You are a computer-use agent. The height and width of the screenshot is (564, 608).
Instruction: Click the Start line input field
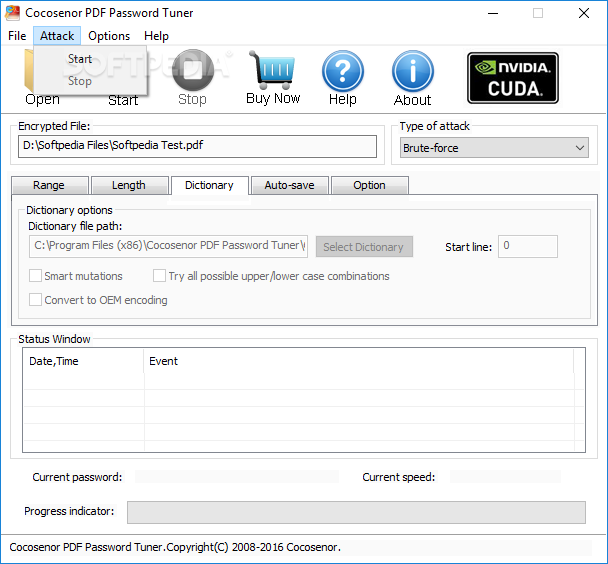coord(528,246)
